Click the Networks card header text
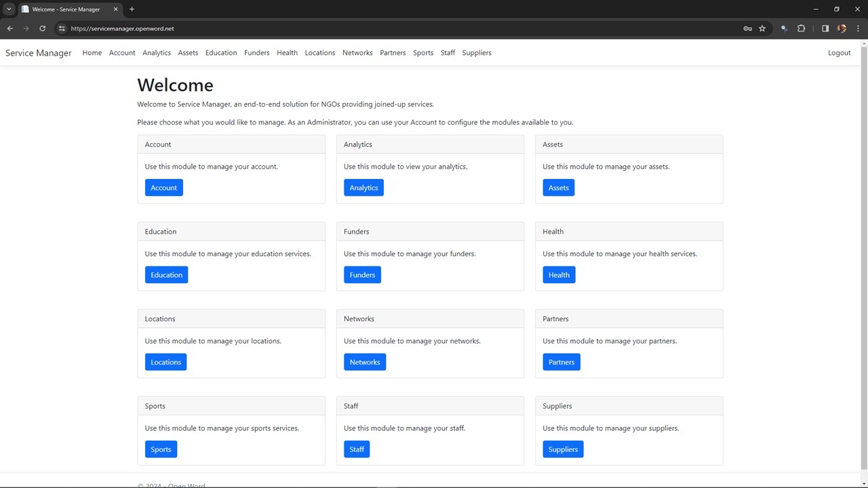The height and width of the screenshot is (488, 868). click(x=359, y=319)
